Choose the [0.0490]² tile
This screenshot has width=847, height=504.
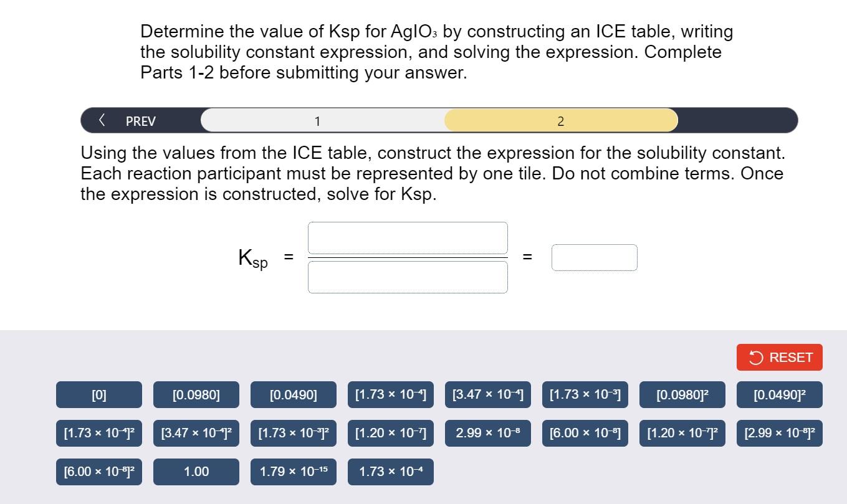click(779, 394)
